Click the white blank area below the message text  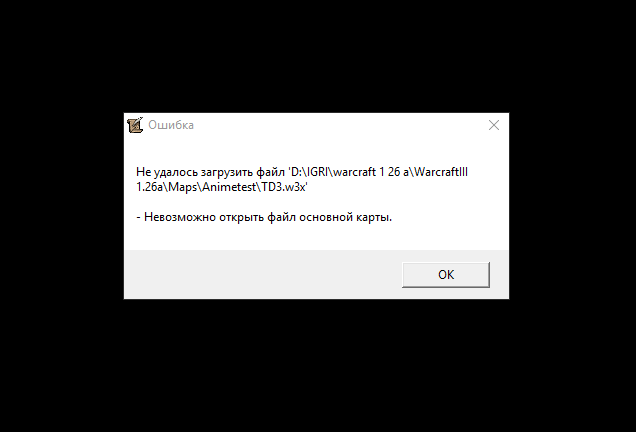point(316,237)
